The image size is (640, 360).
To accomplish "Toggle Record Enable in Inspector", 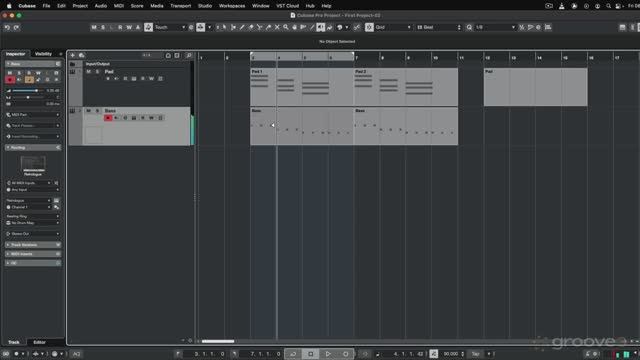I will point(10,80).
